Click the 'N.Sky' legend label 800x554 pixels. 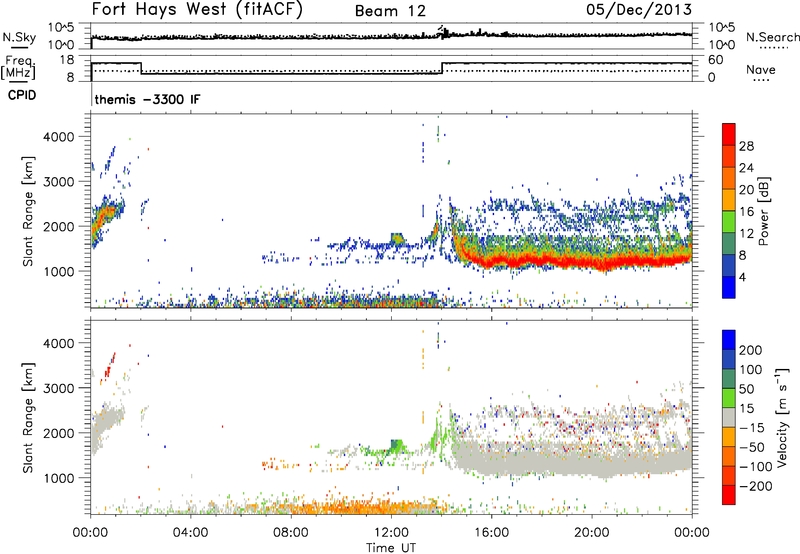pyautogui.click(x=19, y=37)
